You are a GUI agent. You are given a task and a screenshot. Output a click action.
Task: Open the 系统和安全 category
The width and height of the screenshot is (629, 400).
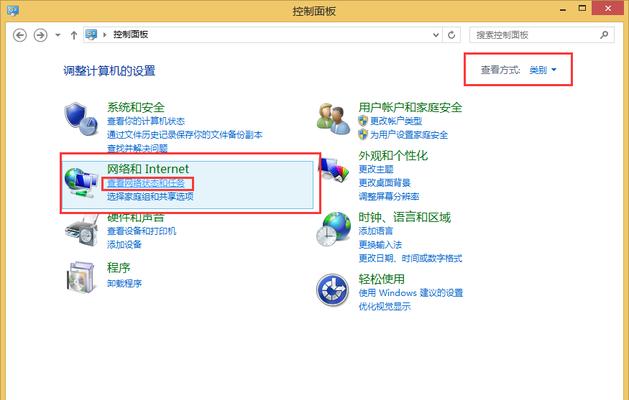[x=136, y=108]
